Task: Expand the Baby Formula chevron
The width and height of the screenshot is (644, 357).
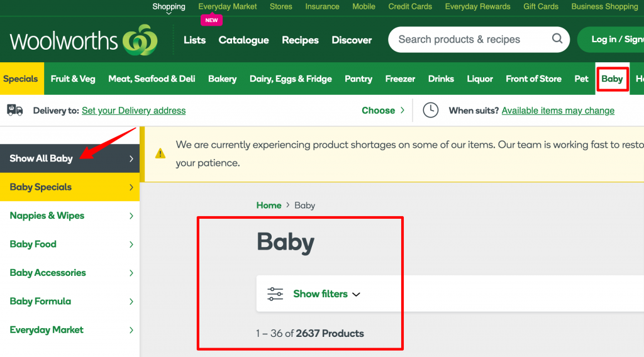Action: pyautogui.click(x=131, y=302)
